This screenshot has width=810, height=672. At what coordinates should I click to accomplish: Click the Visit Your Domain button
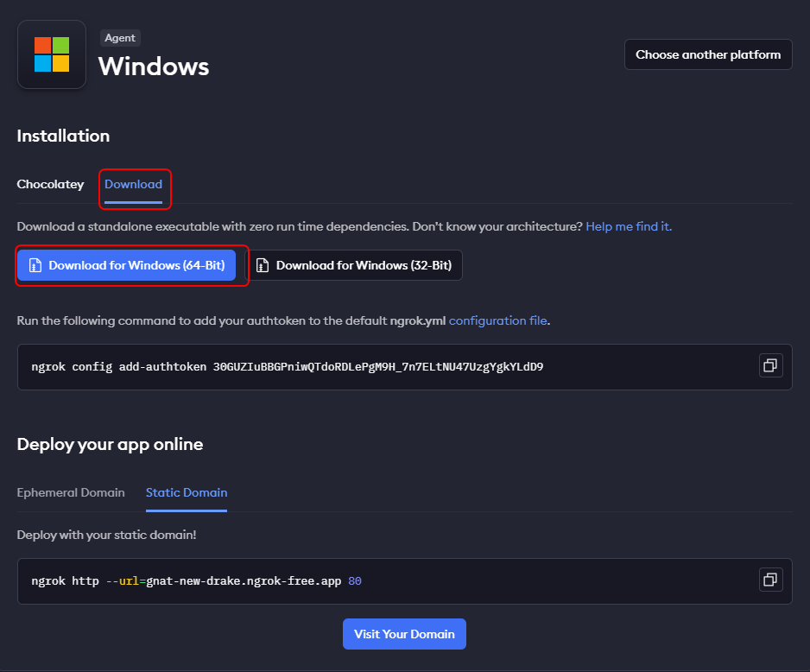pyautogui.click(x=404, y=634)
